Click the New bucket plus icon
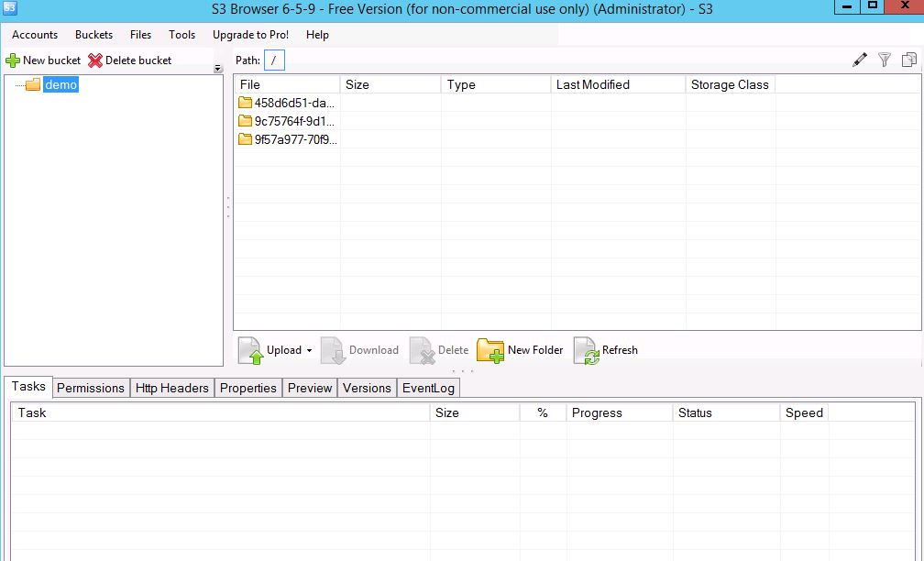 pos(13,60)
